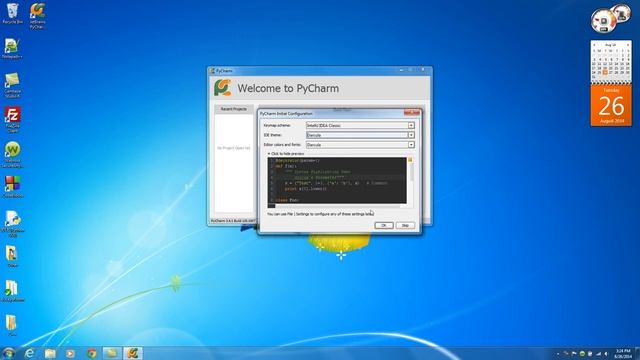Click the volume speaker tray icon
The image size is (640, 360).
(606, 354)
